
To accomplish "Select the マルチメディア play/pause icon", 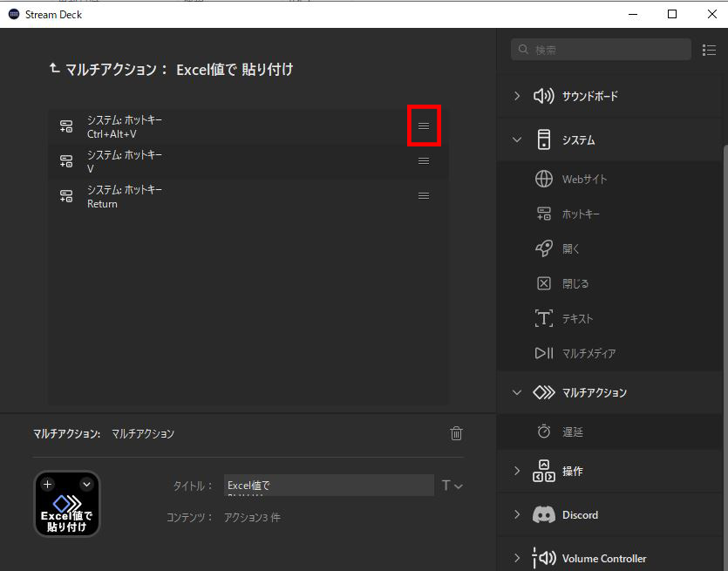I will pyautogui.click(x=544, y=353).
